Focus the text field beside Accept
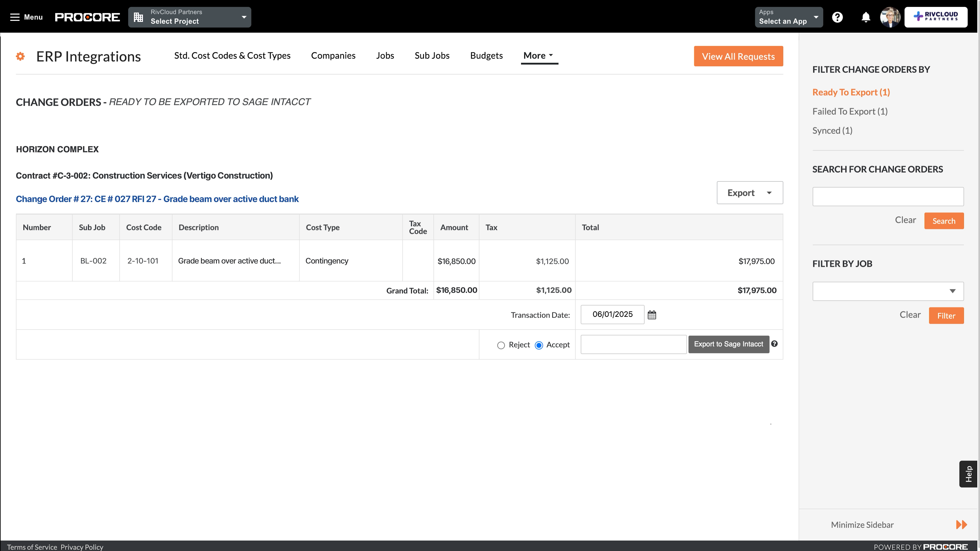The width and height of the screenshot is (980, 551). point(633,345)
